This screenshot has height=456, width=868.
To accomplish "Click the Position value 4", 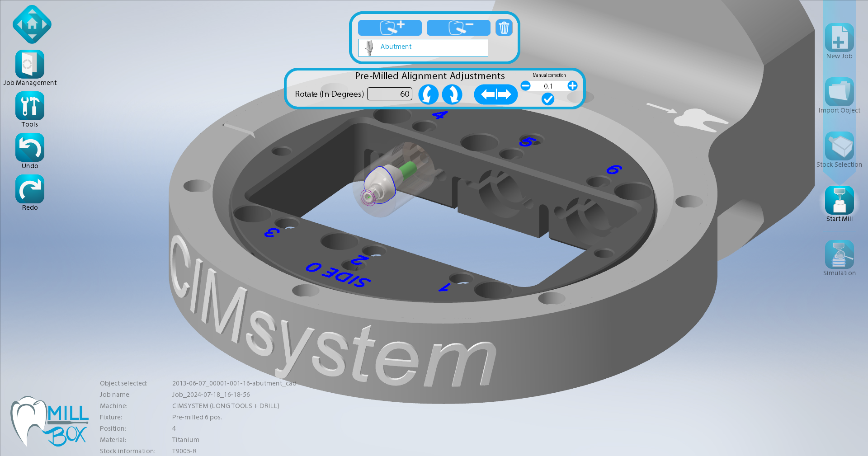I will pyautogui.click(x=174, y=428).
